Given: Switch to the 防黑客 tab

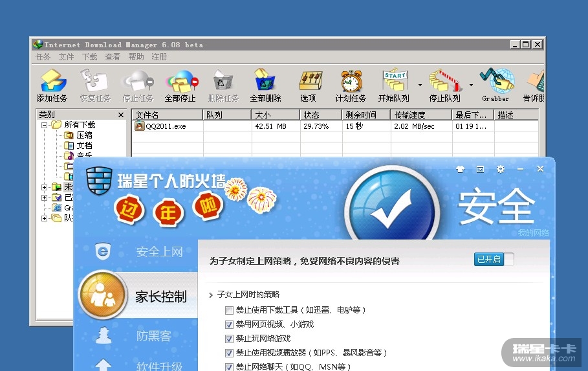Looking at the screenshot, I should pos(154,335).
